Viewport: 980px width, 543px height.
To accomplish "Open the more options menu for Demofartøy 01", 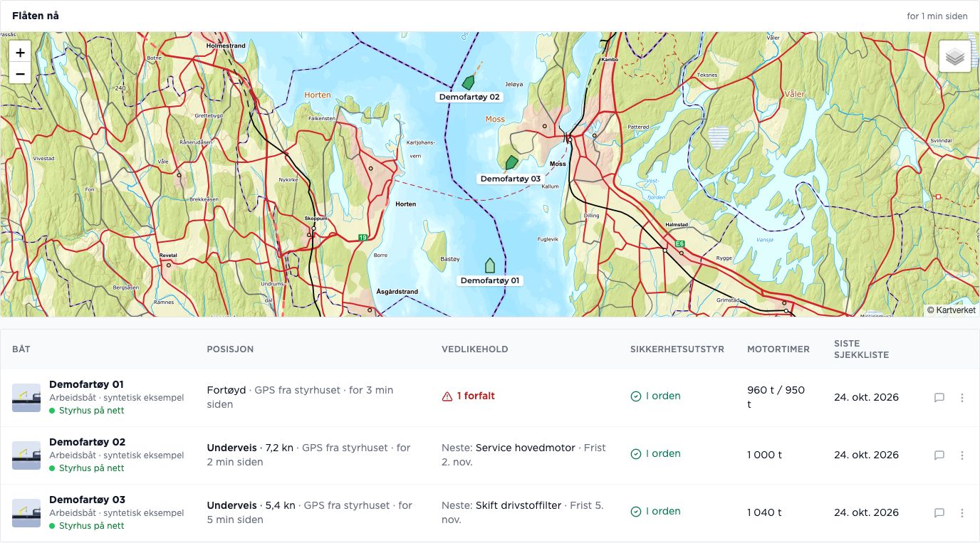I will pyautogui.click(x=962, y=398).
